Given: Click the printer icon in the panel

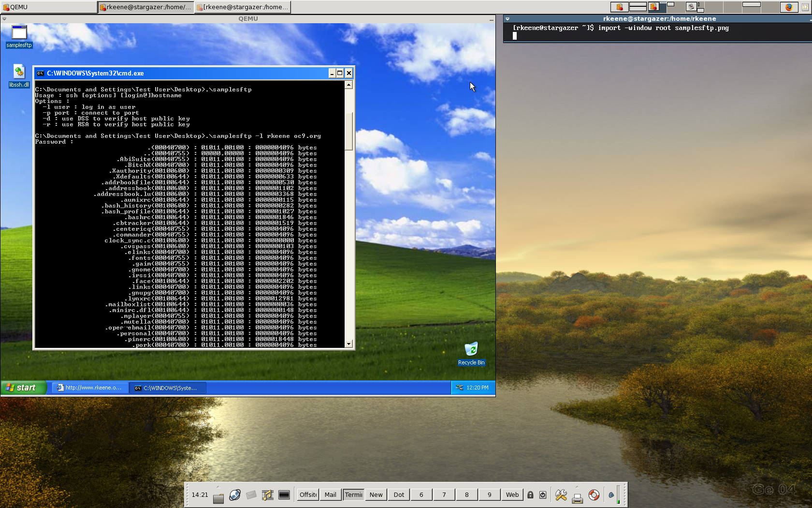Looking at the screenshot, I should point(577,496).
